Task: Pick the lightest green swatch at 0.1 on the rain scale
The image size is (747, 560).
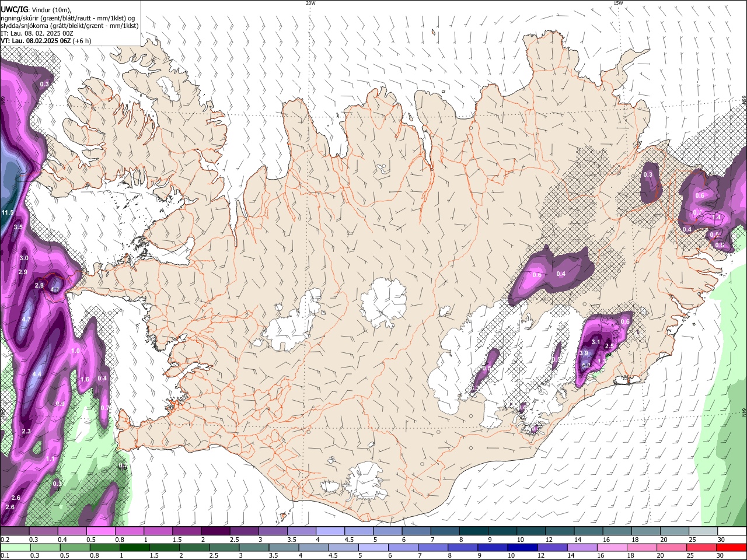Action: pos(15,547)
